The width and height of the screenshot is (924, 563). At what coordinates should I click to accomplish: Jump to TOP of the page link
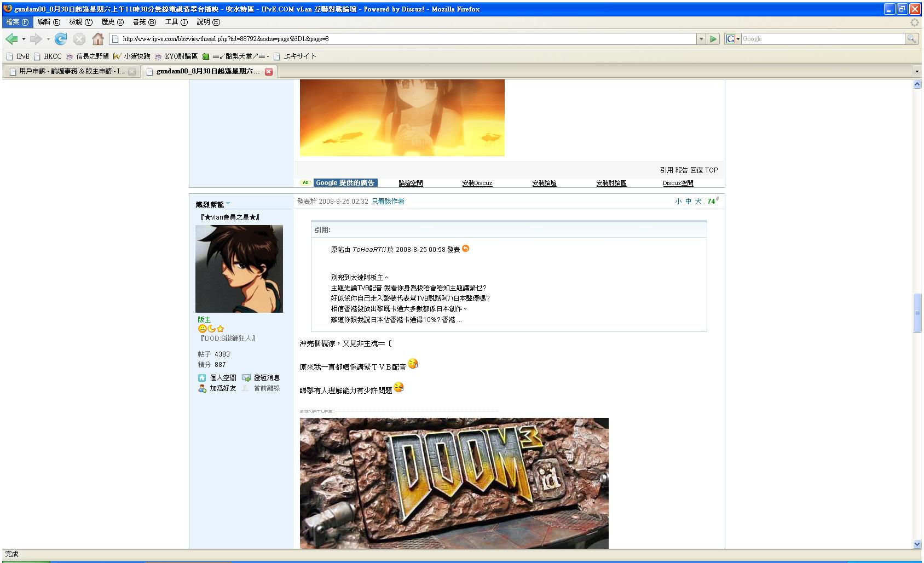711,170
